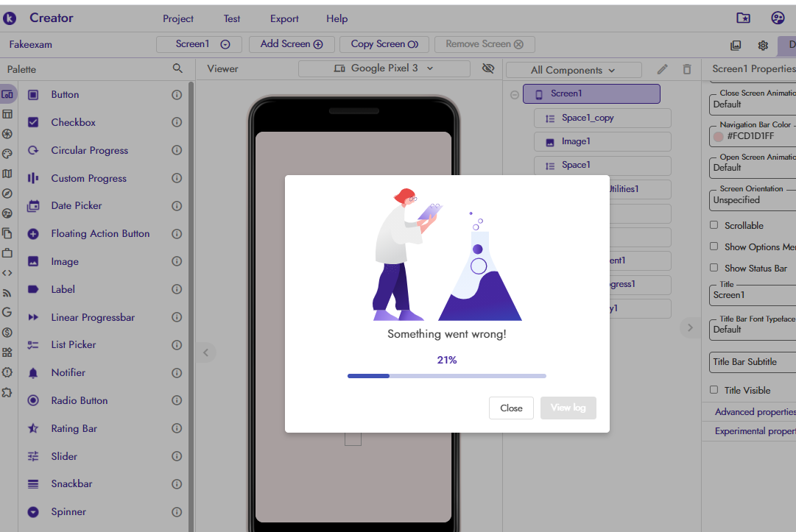Click info icon next to Notifier
796x532 pixels.
pos(177,373)
